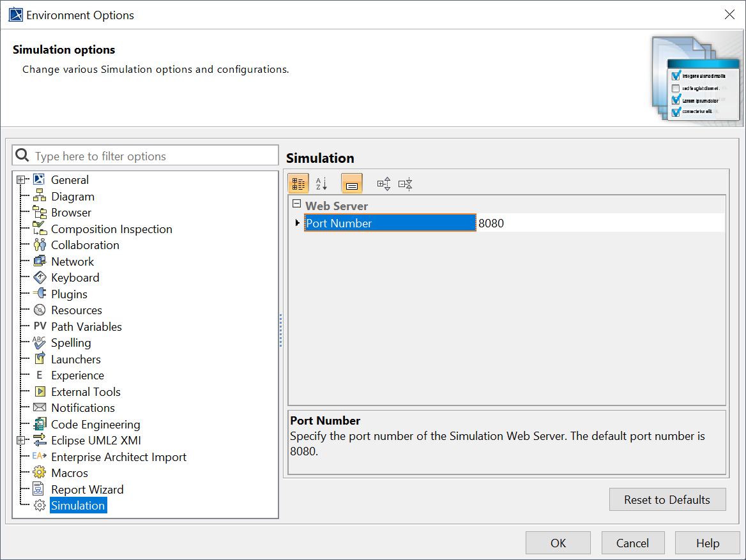Select Diagram in the options tree
746x560 pixels.
pyautogui.click(x=73, y=197)
